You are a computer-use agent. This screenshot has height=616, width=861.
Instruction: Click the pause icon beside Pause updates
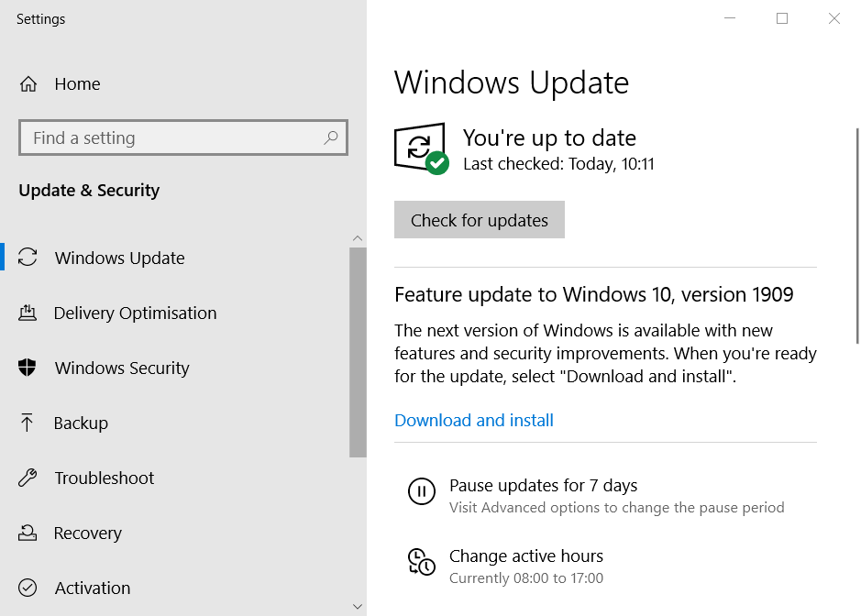coord(421,492)
